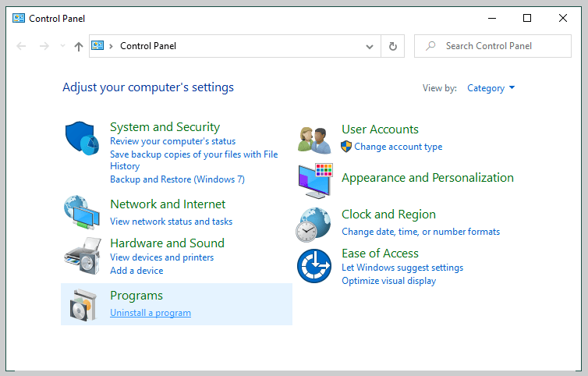Open Hardware and Sound heading
The image size is (588, 376).
(x=167, y=243)
